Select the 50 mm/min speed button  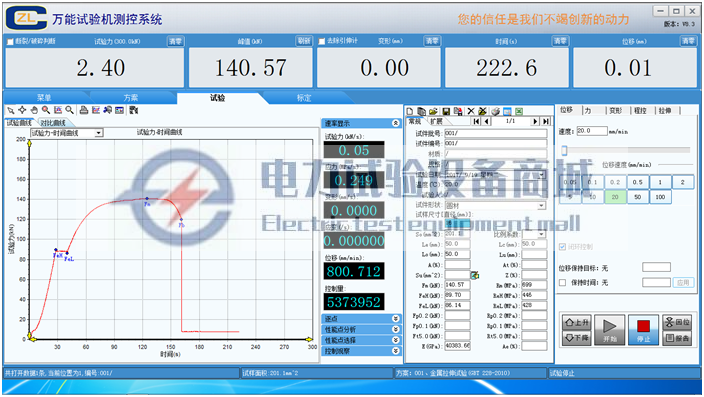[x=638, y=197]
